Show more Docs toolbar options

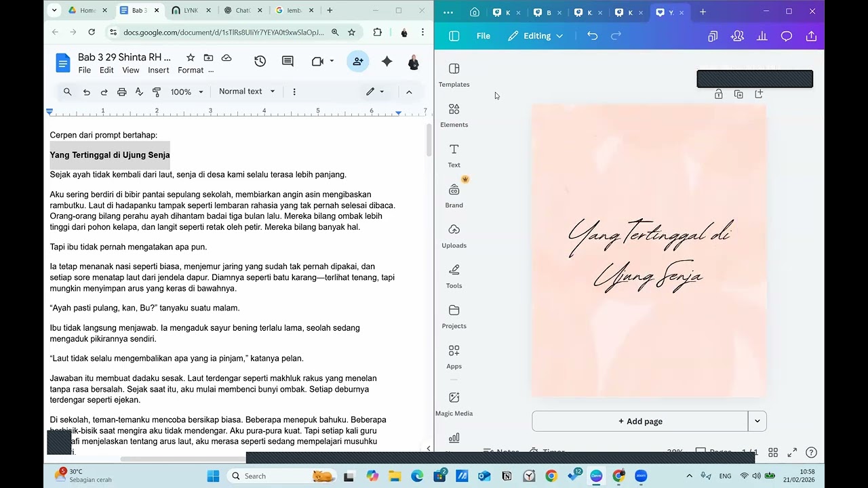(294, 91)
